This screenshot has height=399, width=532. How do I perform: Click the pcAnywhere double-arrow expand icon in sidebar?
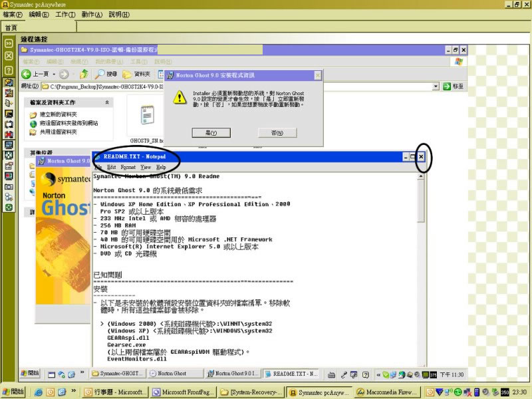[9, 43]
